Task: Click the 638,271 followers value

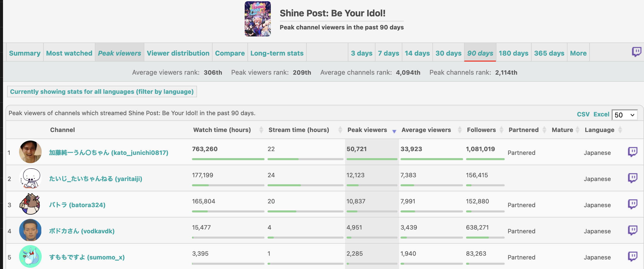Action: 477,227
